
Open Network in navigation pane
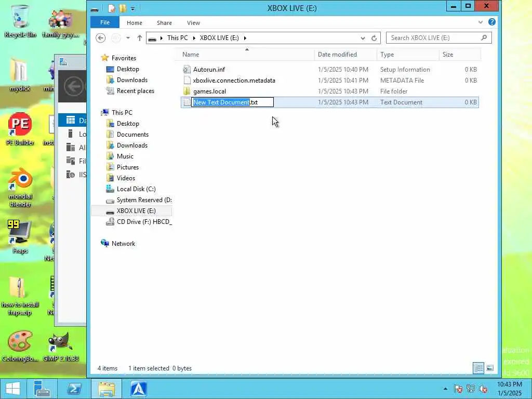[x=123, y=243]
